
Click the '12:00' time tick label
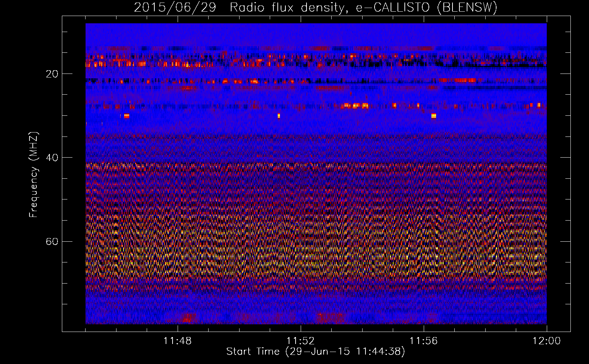click(546, 341)
